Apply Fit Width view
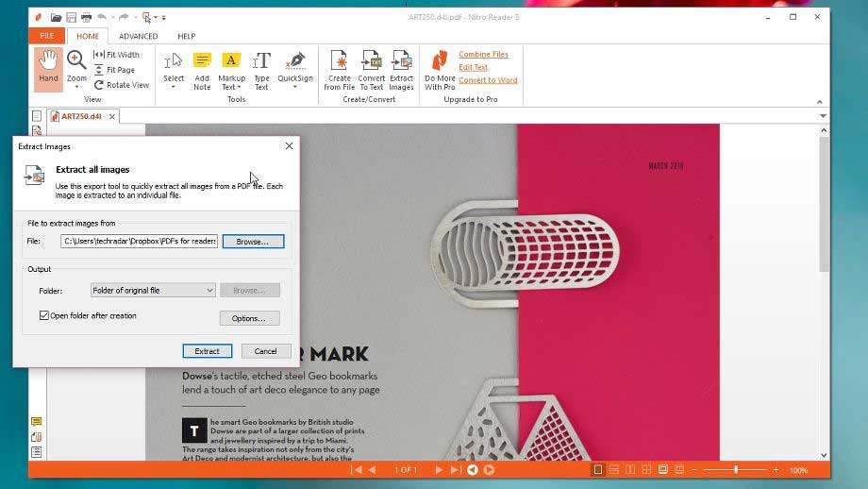The image size is (868, 489). (x=117, y=54)
